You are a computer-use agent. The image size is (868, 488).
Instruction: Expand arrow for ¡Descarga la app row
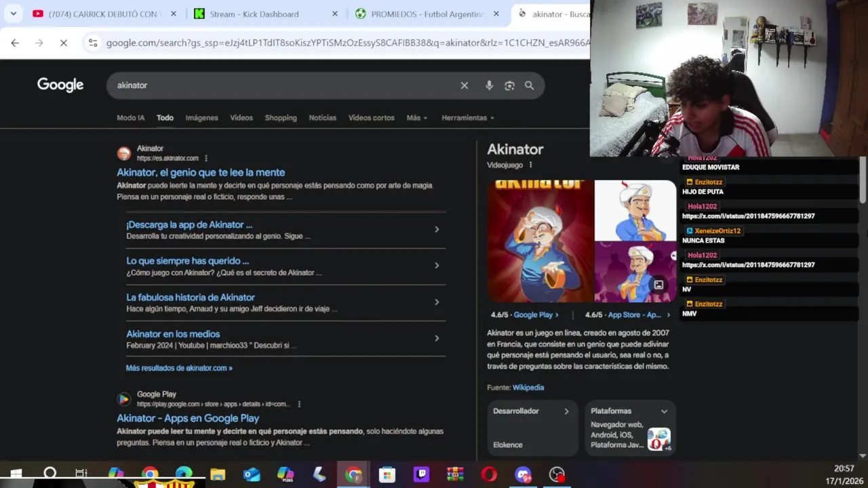pos(437,229)
